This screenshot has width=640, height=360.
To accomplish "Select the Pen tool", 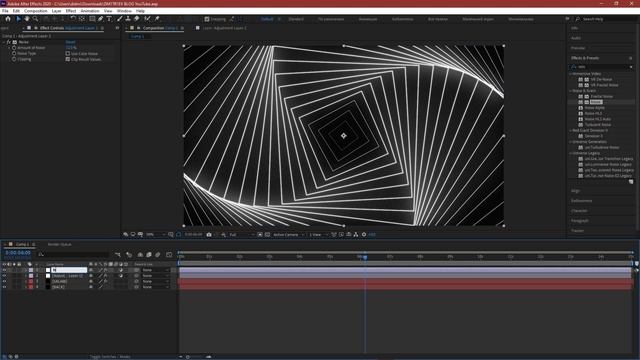I will (x=100, y=19).
